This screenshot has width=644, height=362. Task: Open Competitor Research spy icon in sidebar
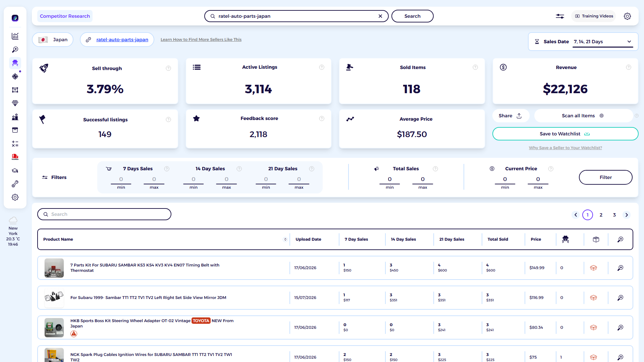pos(15,63)
